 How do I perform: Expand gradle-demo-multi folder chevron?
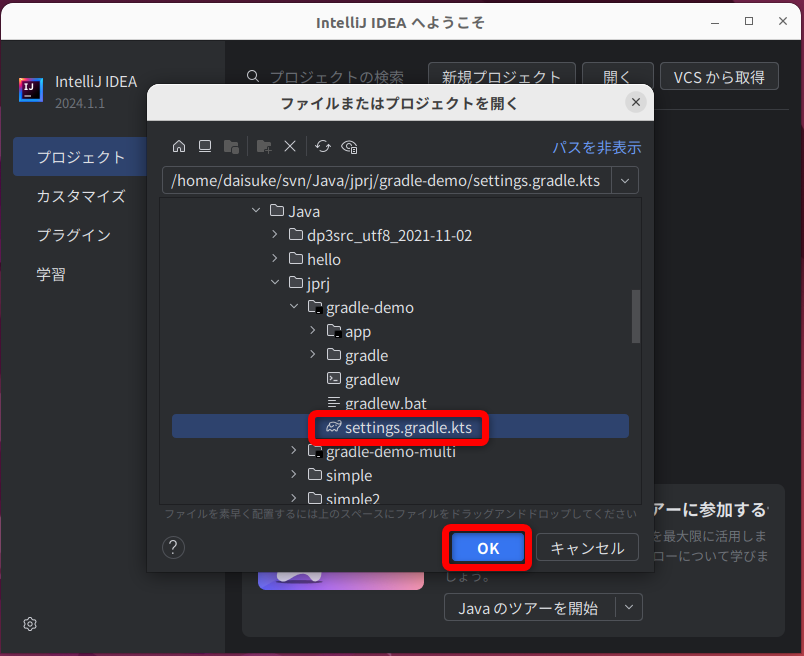(x=294, y=450)
